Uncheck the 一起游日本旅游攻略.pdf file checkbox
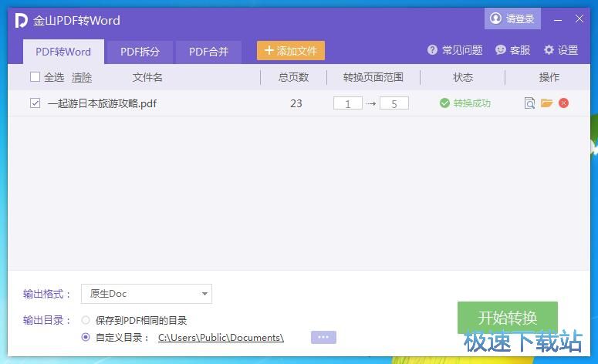This screenshot has height=364, width=598. coord(35,103)
